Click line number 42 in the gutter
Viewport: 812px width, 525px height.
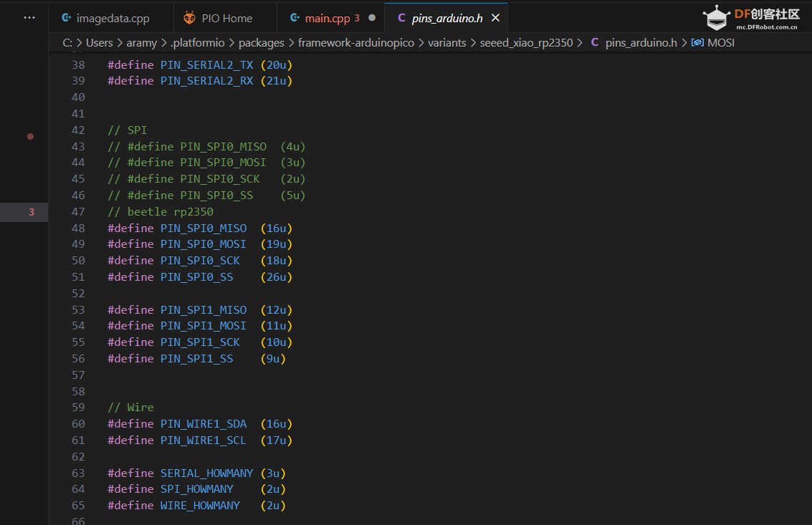tap(78, 130)
